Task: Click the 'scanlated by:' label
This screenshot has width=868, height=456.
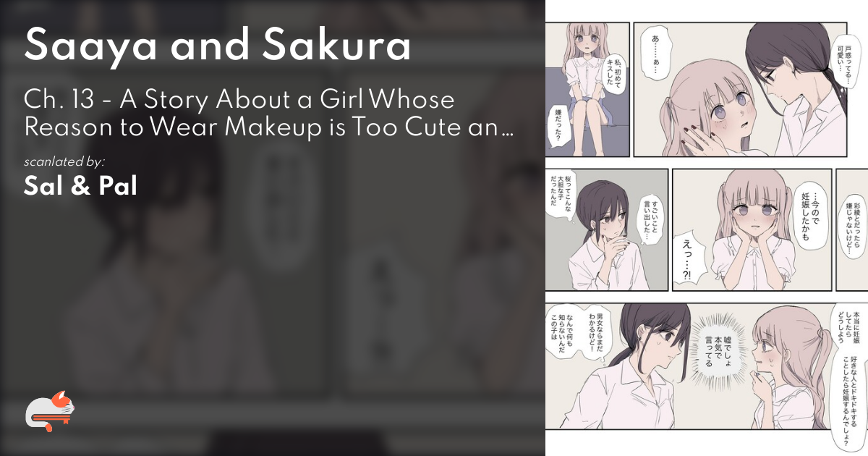Action: [x=64, y=161]
